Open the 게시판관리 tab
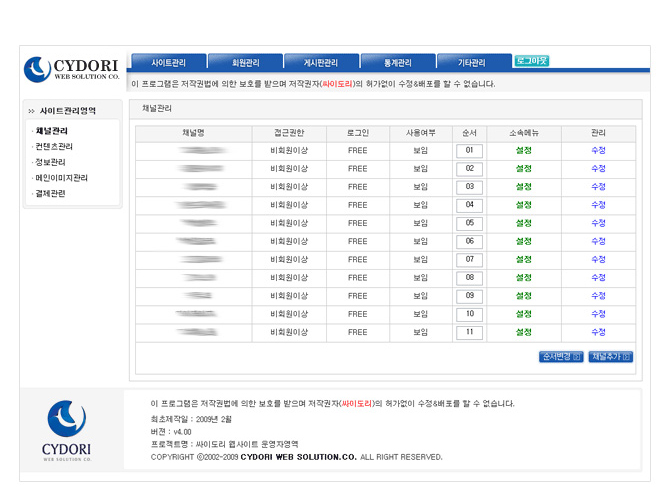Image resolution: width=670 pixels, height=497 pixels. (x=320, y=62)
